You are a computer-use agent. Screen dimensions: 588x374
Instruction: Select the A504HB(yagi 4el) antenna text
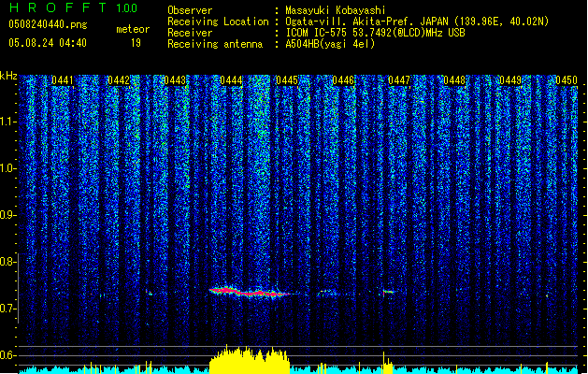point(330,44)
